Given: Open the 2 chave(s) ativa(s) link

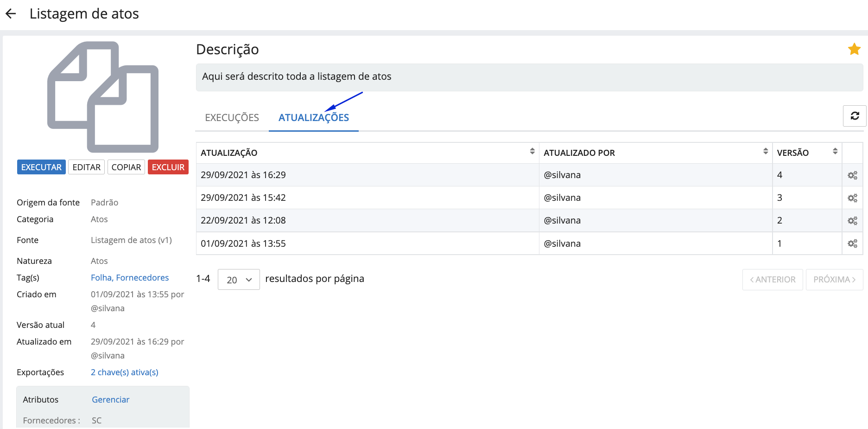Looking at the screenshot, I should 125,372.
